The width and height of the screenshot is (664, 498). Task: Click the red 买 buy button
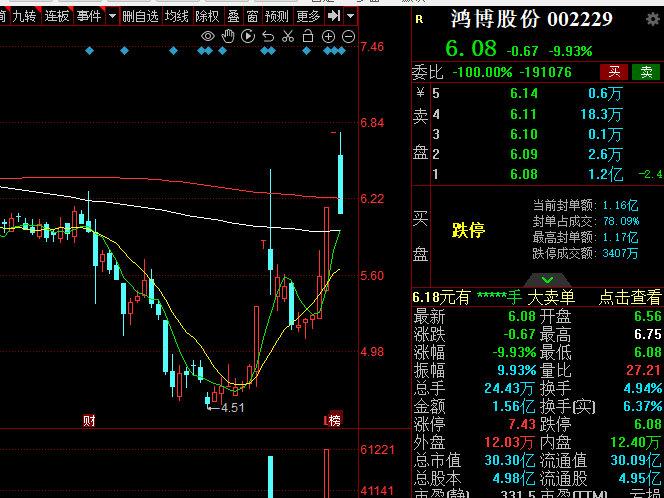coord(614,72)
